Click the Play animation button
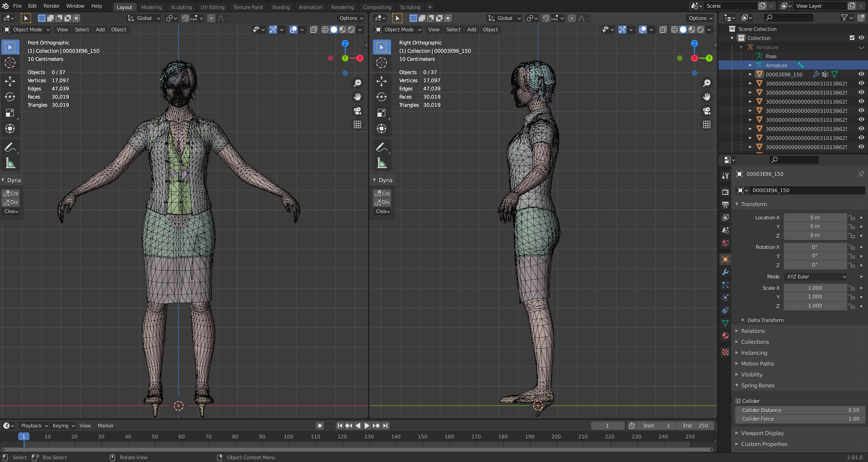This screenshot has height=462, width=868. point(367,426)
